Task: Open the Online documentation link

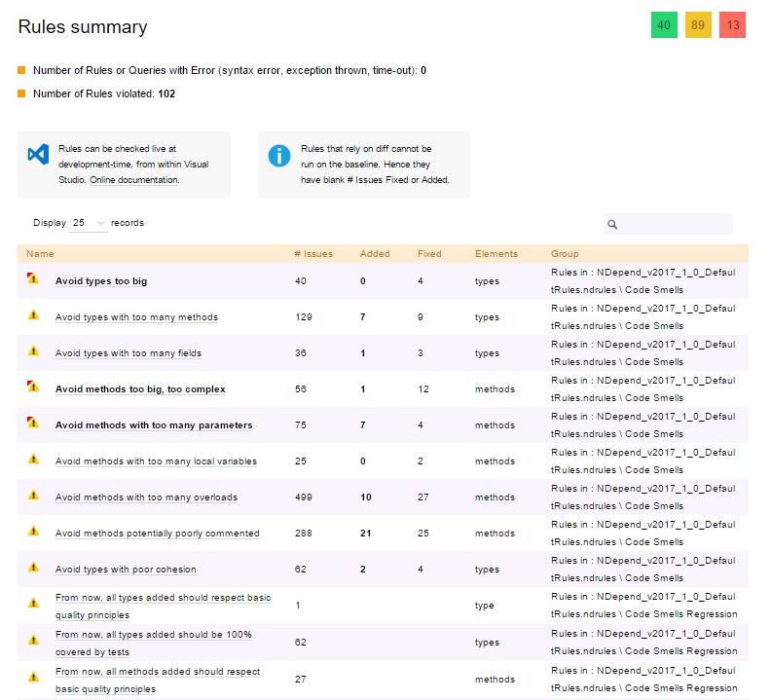Action: (x=134, y=180)
